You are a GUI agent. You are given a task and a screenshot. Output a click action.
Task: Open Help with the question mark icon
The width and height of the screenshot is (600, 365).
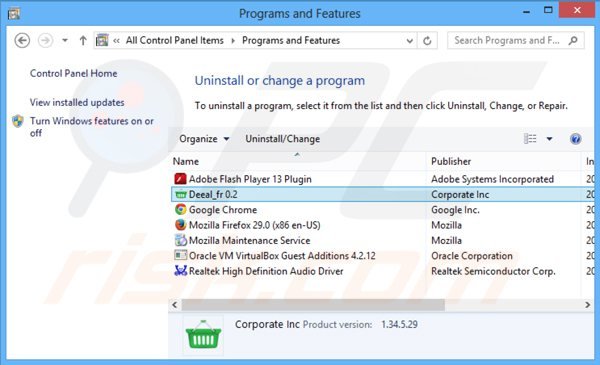576,139
